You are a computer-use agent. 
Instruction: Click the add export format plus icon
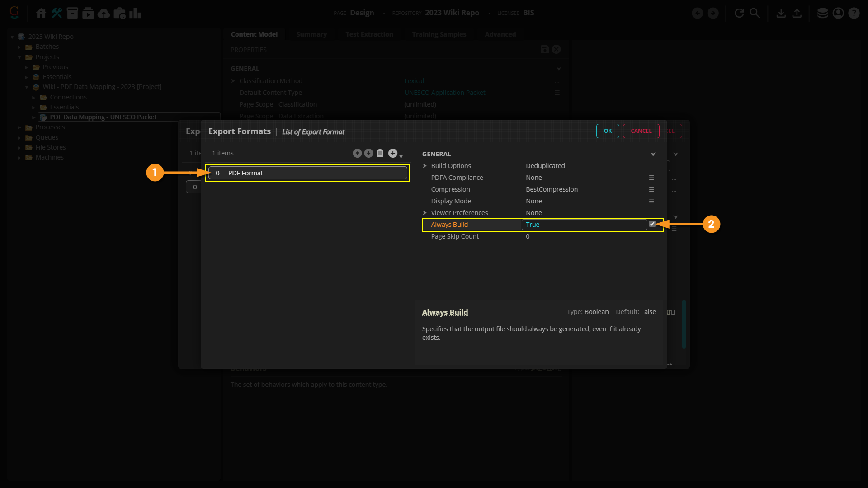coord(393,154)
